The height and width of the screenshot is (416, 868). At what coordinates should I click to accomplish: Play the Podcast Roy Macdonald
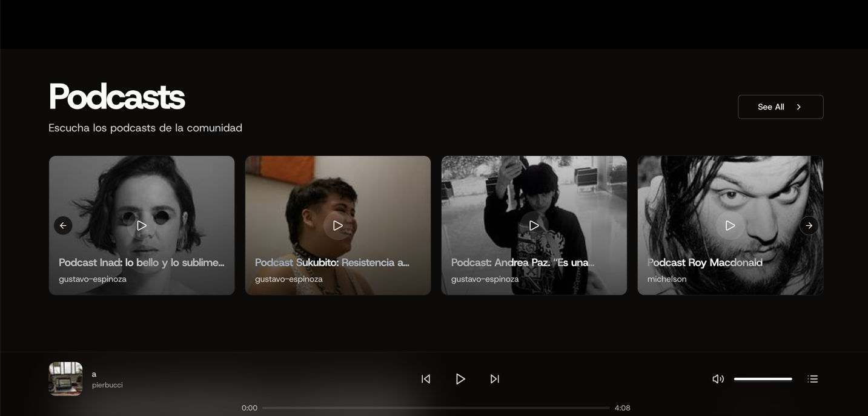tap(730, 225)
